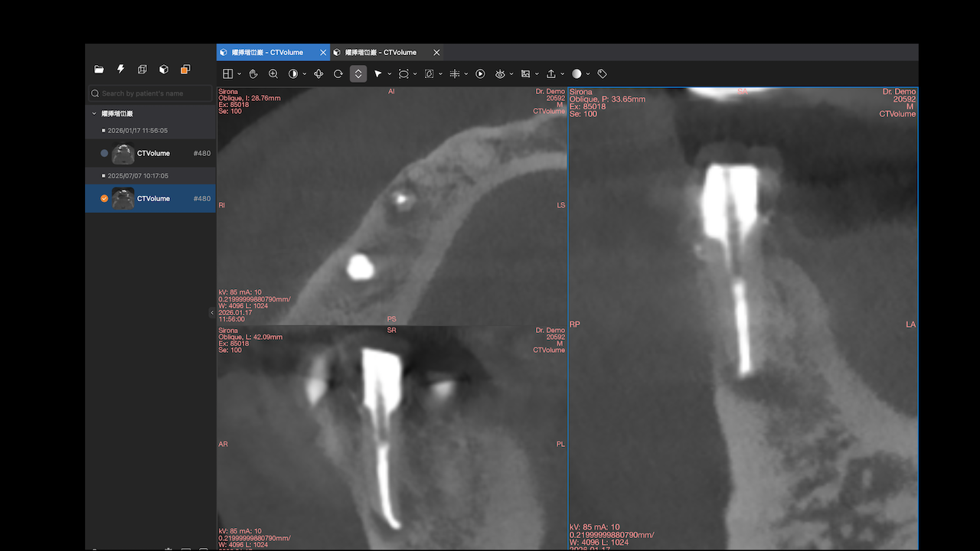Expand the eye visibility options dropdown
Viewport: 980px width, 551px height.
click(511, 74)
